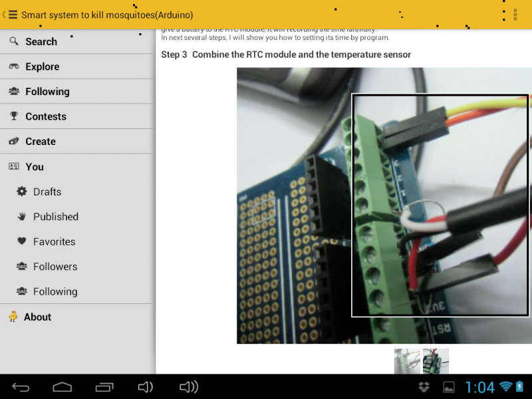Open the You section
Image resolution: width=532 pixels, height=399 pixels.
tap(77, 167)
